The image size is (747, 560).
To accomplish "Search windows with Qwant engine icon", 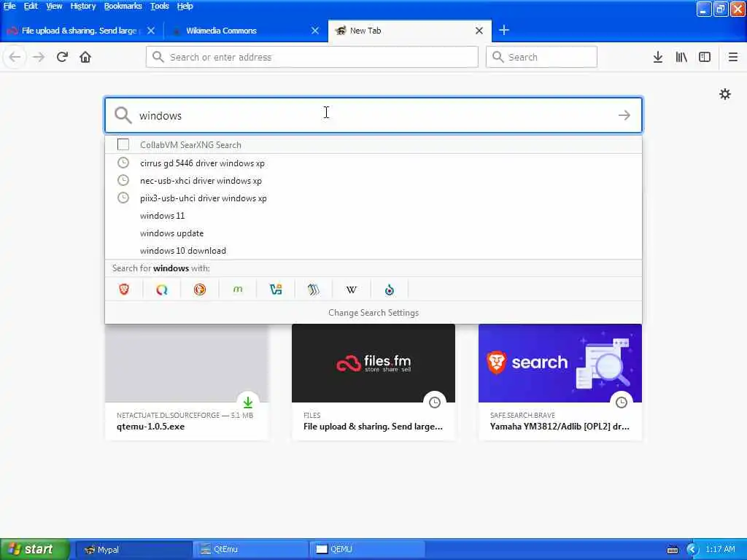I will coord(162,289).
